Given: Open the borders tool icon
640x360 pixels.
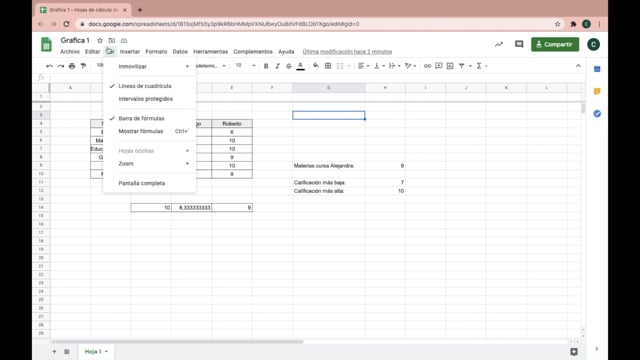Looking at the screenshot, I should 328,66.
